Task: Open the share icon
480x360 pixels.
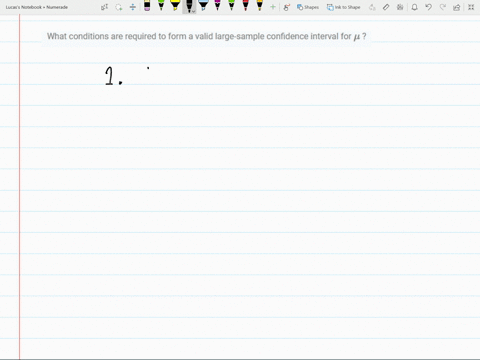Action: coord(457,7)
